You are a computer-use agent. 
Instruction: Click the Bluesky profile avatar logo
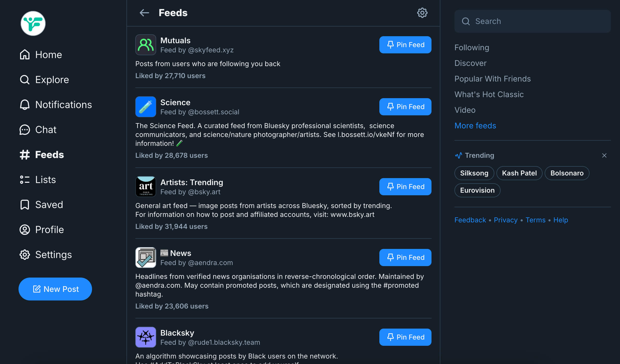pyautogui.click(x=33, y=23)
